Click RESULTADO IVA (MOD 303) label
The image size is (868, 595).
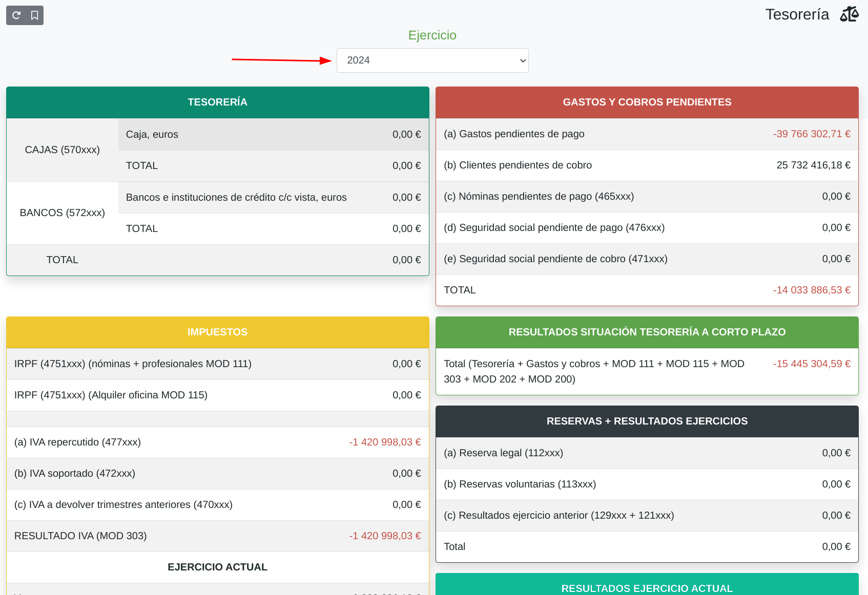point(80,536)
